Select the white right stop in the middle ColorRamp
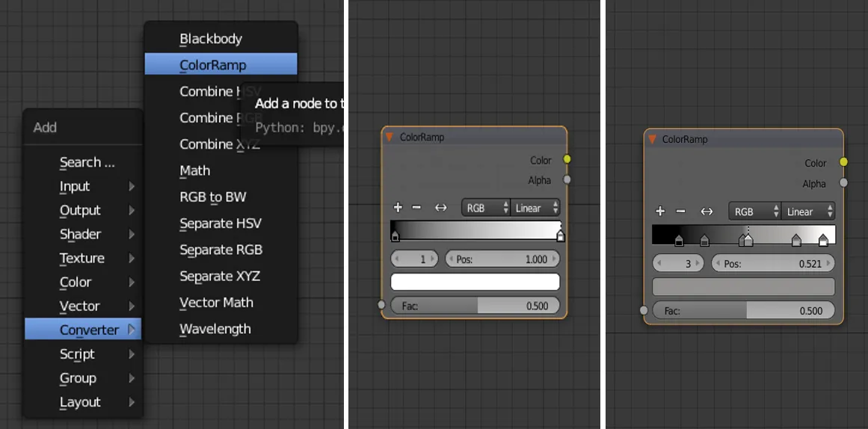Image resolution: width=868 pixels, height=429 pixels. click(561, 236)
